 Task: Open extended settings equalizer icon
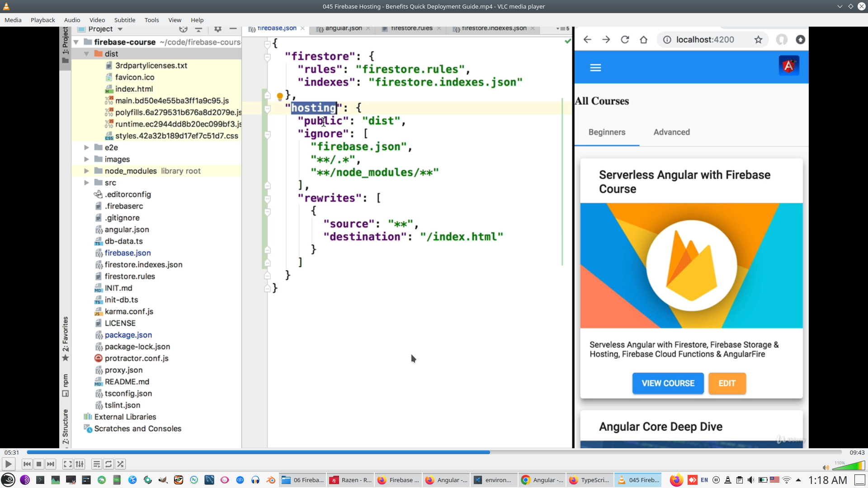tap(80, 464)
